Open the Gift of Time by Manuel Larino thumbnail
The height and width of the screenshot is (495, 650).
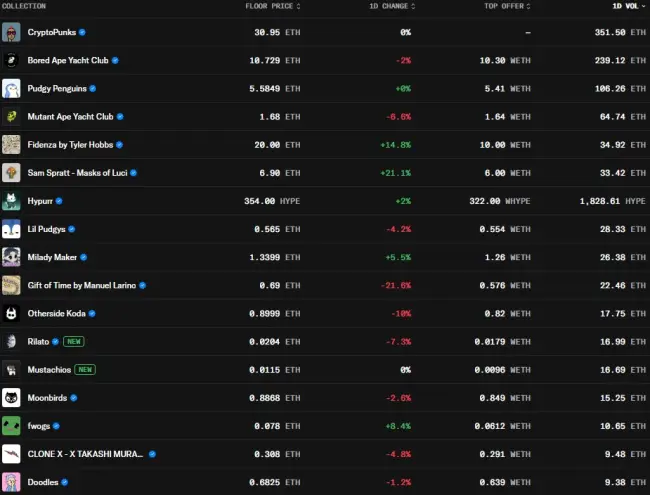pos(11,285)
